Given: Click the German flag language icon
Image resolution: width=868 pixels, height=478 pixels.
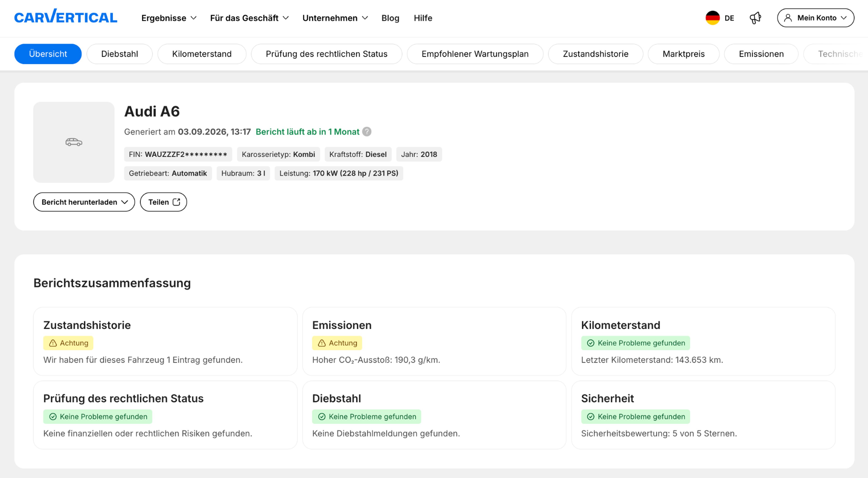Looking at the screenshot, I should point(712,18).
